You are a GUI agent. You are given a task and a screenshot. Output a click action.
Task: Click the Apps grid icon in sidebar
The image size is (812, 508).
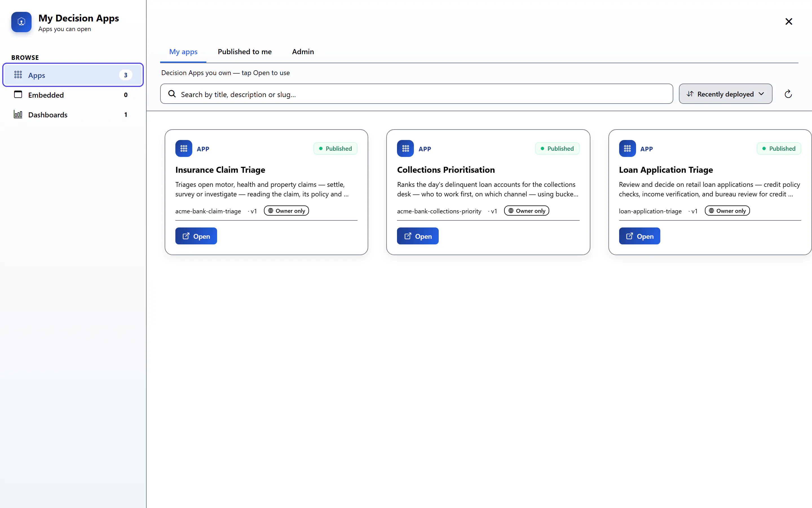18,75
